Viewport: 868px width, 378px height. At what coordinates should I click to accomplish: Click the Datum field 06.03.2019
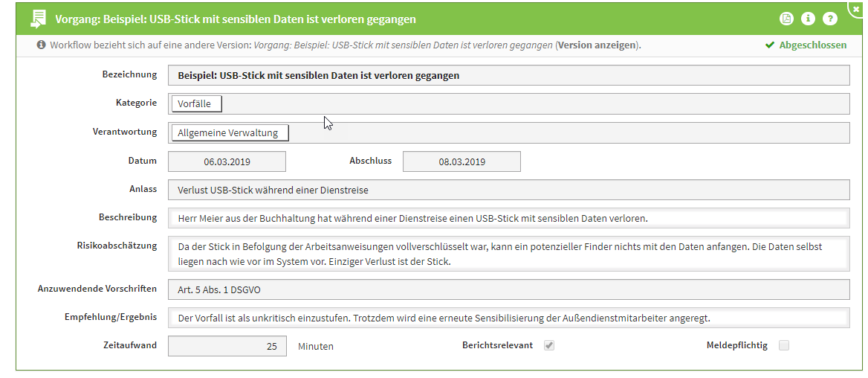pyautogui.click(x=227, y=161)
